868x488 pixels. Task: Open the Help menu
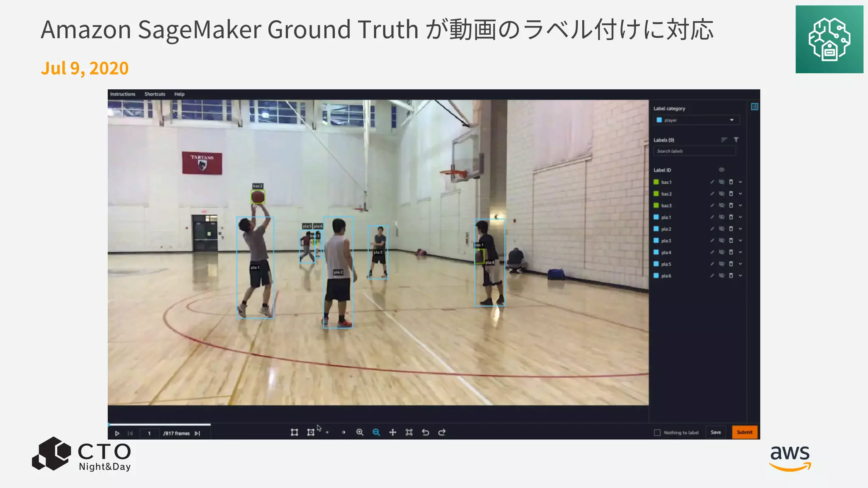[x=179, y=94]
